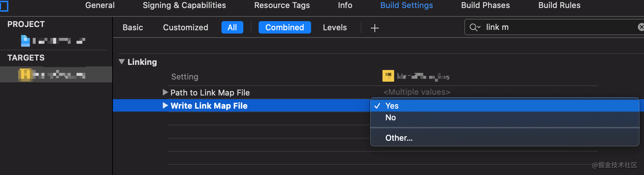644x175 pixels.
Task: Open the Signing & Capabilities tab
Action: click(184, 5)
